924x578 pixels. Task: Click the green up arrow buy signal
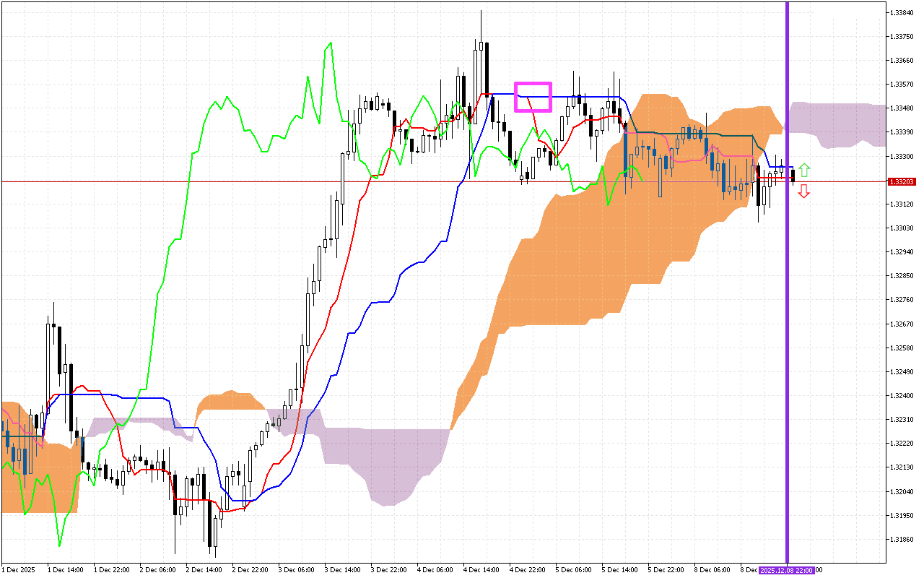(x=803, y=171)
